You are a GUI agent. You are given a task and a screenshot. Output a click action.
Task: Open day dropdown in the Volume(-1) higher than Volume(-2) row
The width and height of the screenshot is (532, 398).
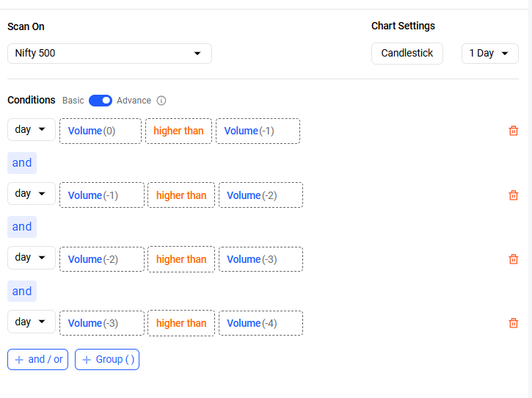pyautogui.click(x=32, y=194)
